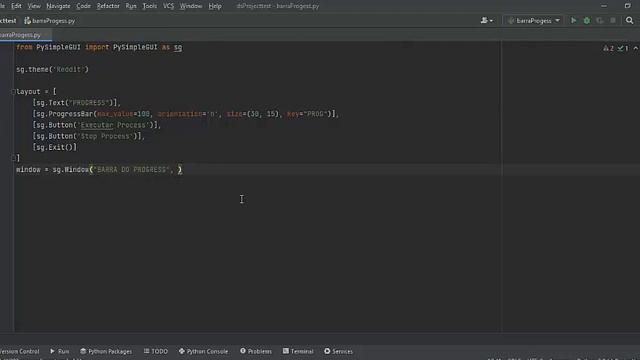
Task: Open the Problems tool window
Action: click(x=256, y=351)
